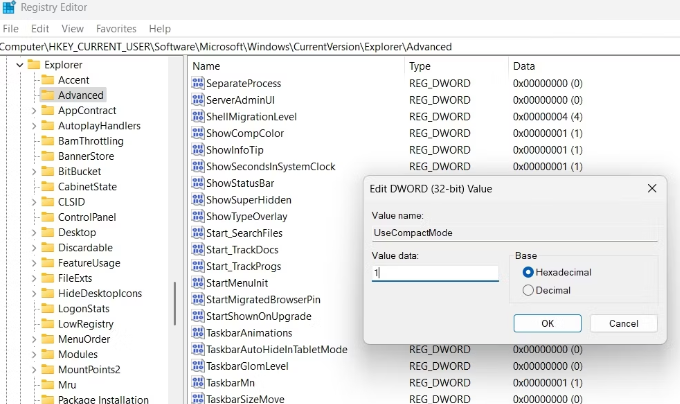The width and height of the screenshot is (680, 404).
Task: Select the ShowTypeOverlay value icon
Action: 198,216
